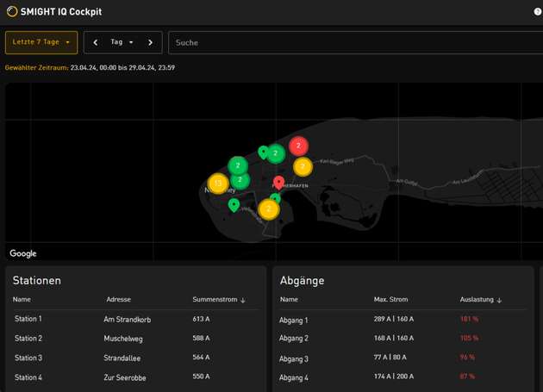Click the 168 A | 160 A value
The image size is (543, 392).
394,338
